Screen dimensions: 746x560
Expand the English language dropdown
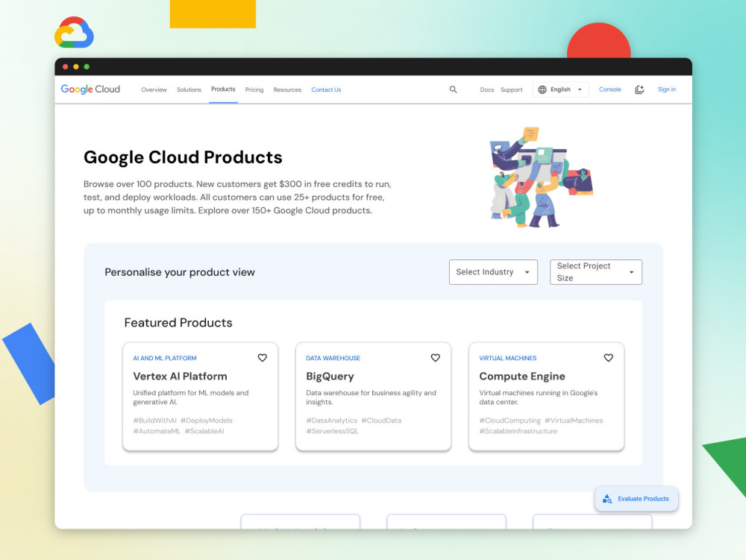pos(560,89)
